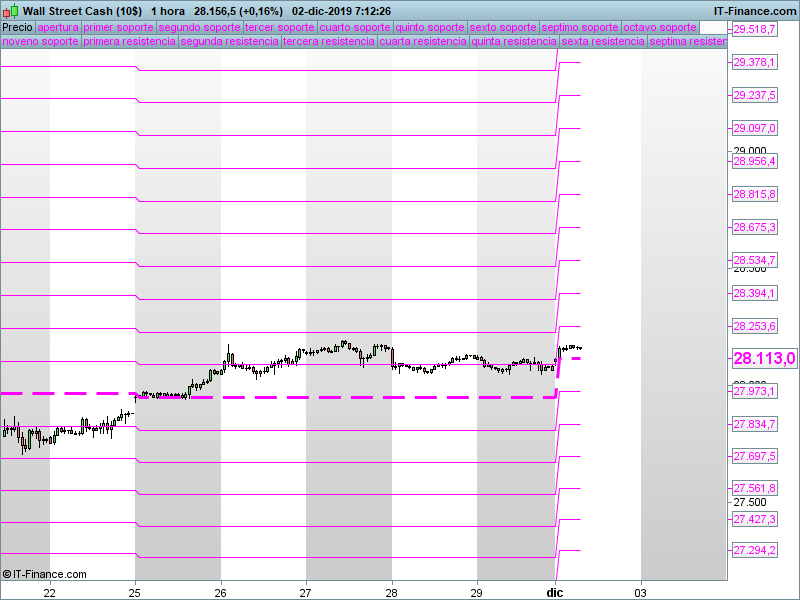
Task: Select the tercera resistencia label
Action: click(x=329, y=41)
